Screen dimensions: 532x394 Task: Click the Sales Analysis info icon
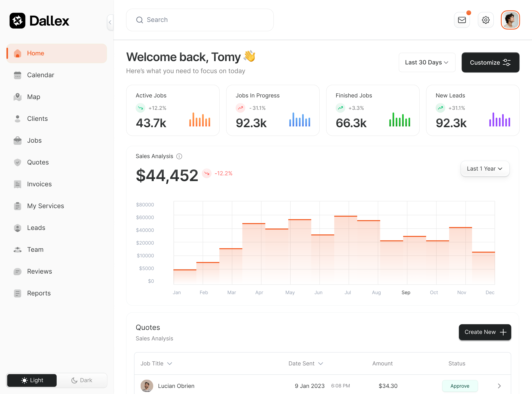coord(179,156)
